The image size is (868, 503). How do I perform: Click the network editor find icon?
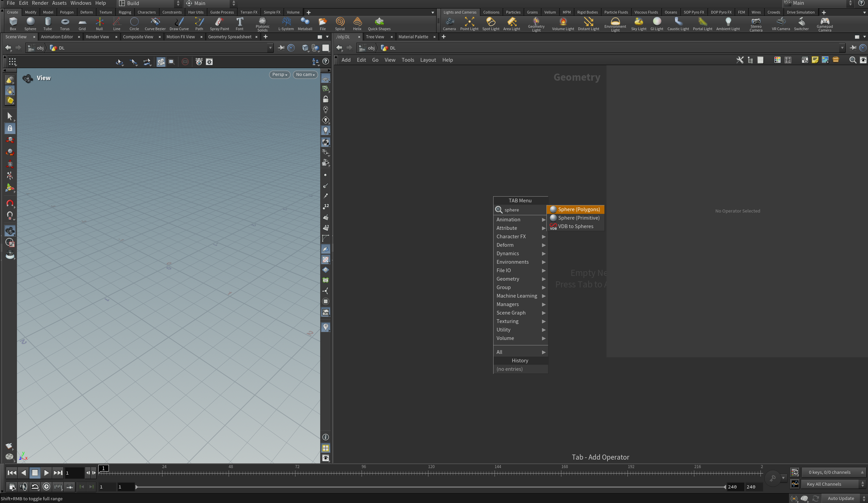click(852, 60)
